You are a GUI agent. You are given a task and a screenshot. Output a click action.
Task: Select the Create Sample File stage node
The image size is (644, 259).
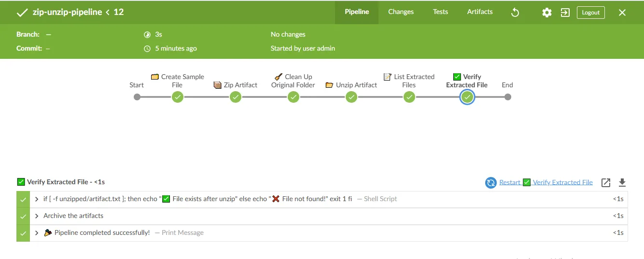pyautogui.click(x=178, y=97)
